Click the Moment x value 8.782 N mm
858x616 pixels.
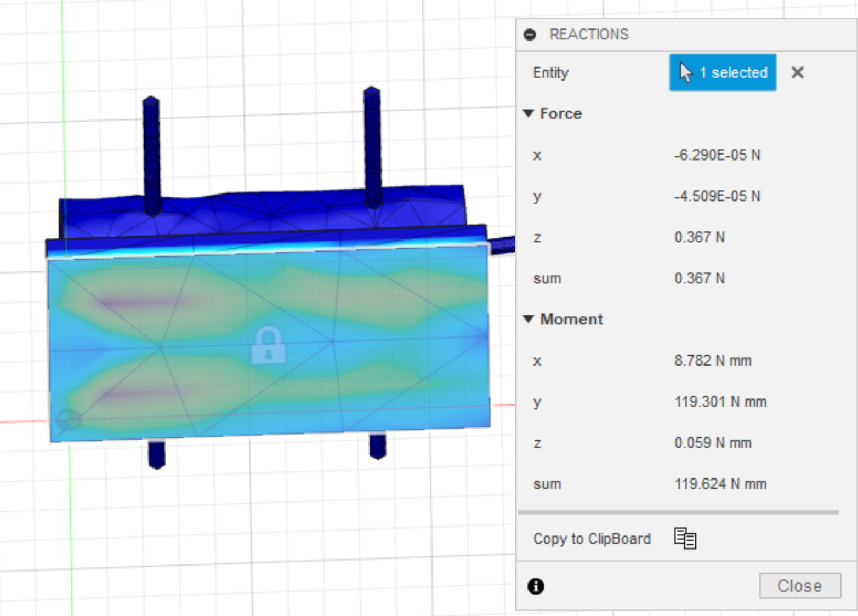click(713, 361)
